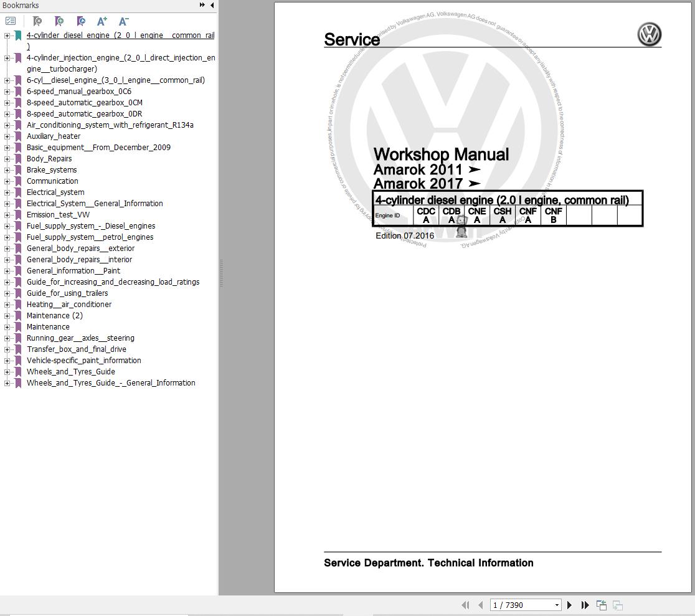The width and height of the screenshot is (695, 616).
Task: Expand the 6-speed_manual_gearbox_0C6 bookmark
Action: click(7, 92)
